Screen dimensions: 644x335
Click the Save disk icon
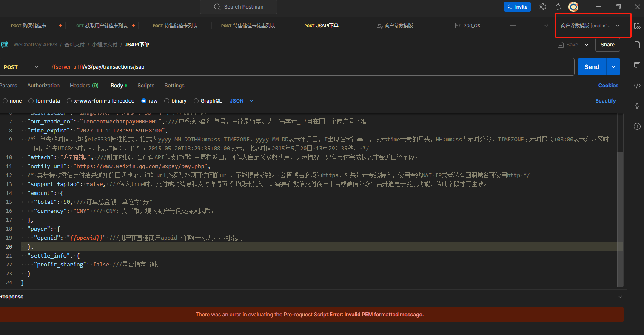pyautogui.click(x=560, y=45)
